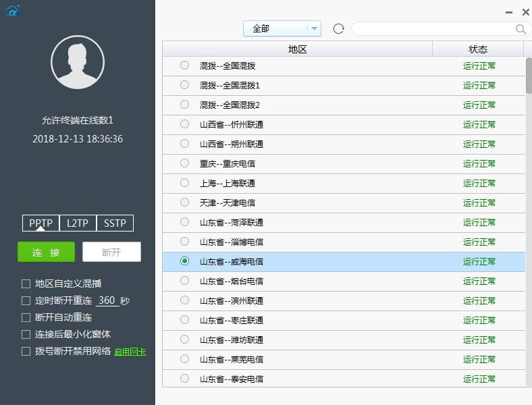
Task: Click the 启用网卡 link
Action: (130, 352)
